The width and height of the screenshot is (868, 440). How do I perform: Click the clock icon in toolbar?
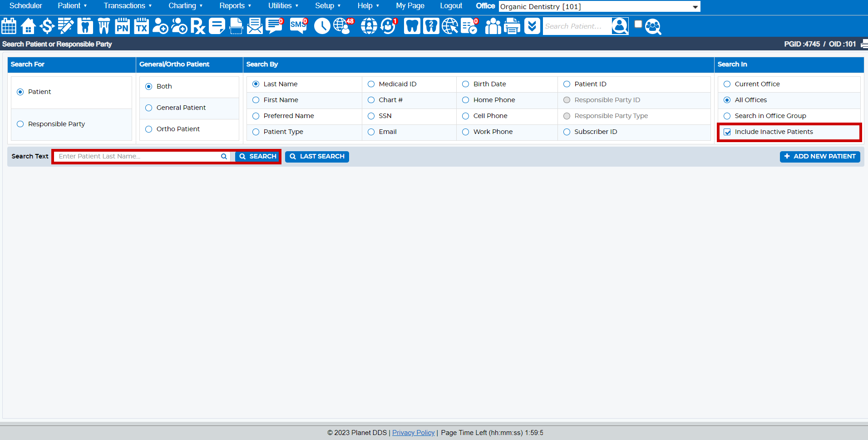tap(322, 26)
